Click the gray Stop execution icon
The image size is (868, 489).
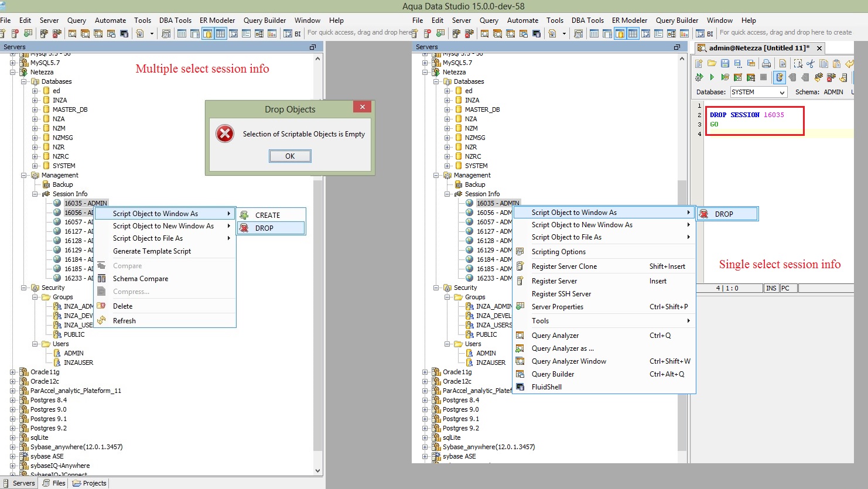[763, 77]
